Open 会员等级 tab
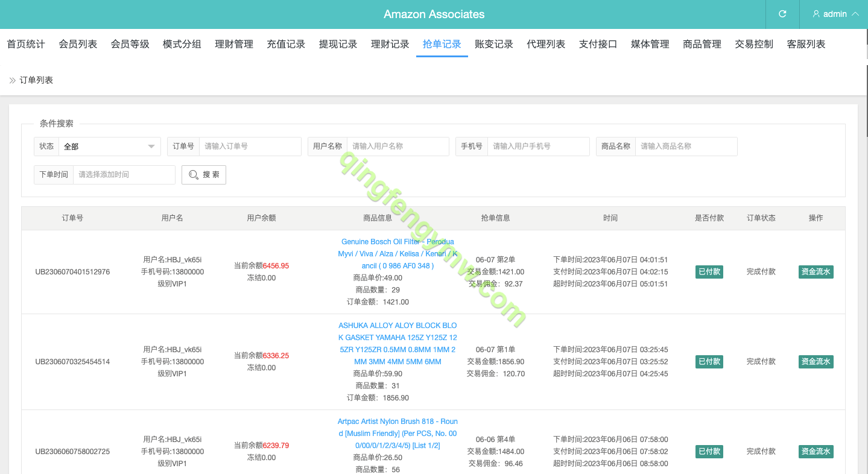Screen dimensions: 868x474 coord(130,44)
